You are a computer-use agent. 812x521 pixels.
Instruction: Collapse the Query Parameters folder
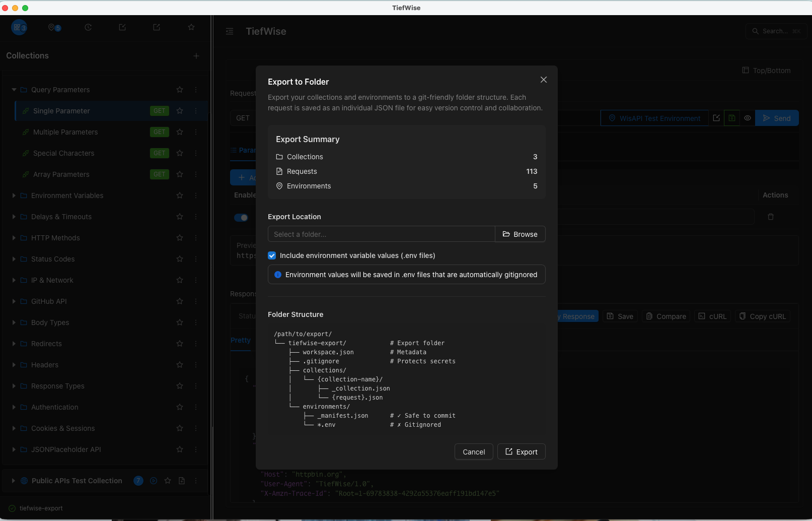click(x=14, y=90)
